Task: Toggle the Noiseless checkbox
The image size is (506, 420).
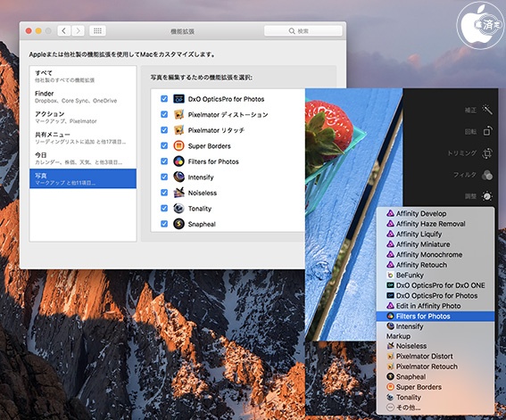Action: pos(164,193)
